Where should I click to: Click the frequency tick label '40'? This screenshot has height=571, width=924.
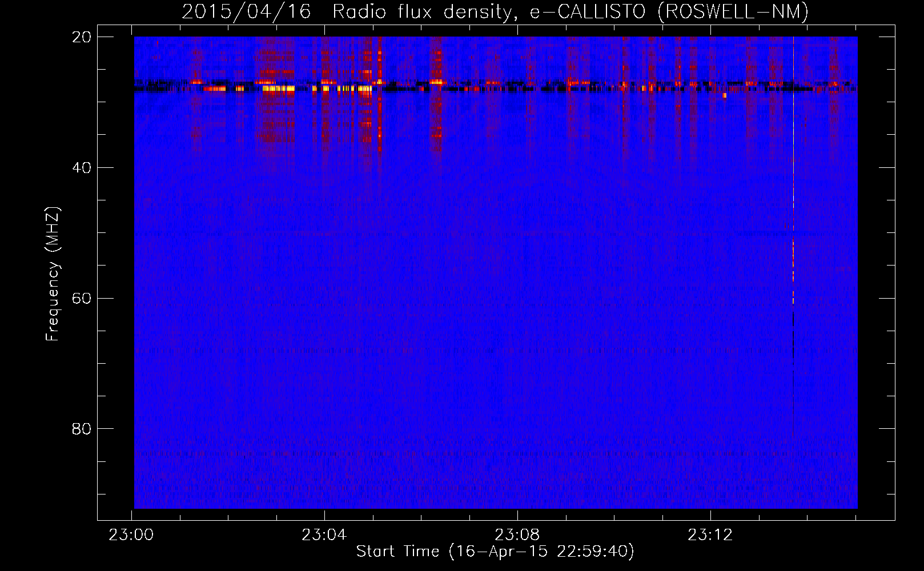pyautogui.click(x=82, y=168)
